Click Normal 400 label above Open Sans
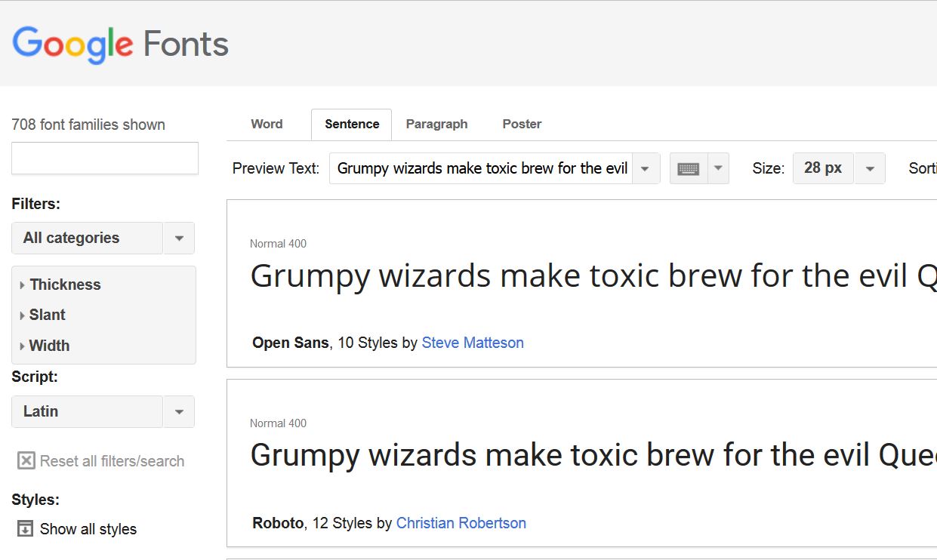Screen dimensions: 937x560 pos(278,244)
